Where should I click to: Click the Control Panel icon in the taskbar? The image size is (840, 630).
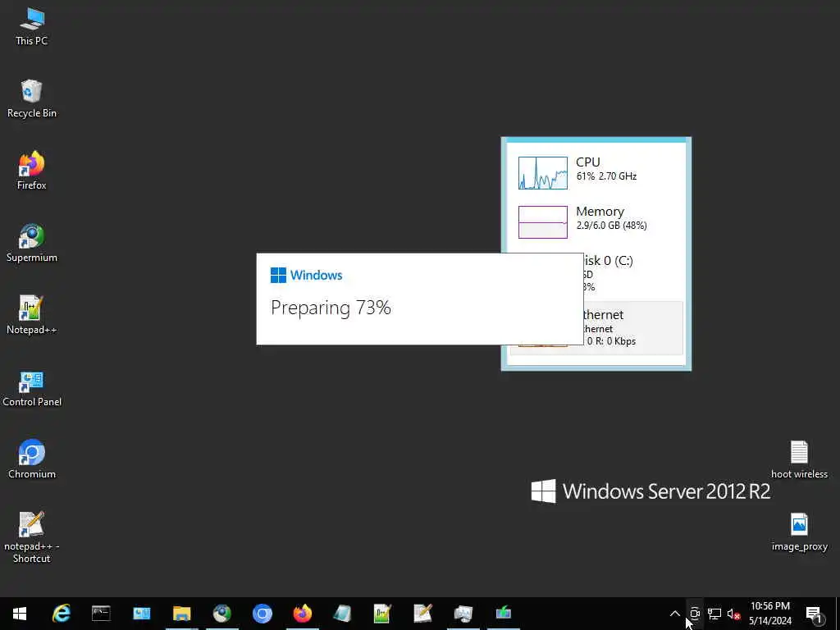[x=141, y=614]
